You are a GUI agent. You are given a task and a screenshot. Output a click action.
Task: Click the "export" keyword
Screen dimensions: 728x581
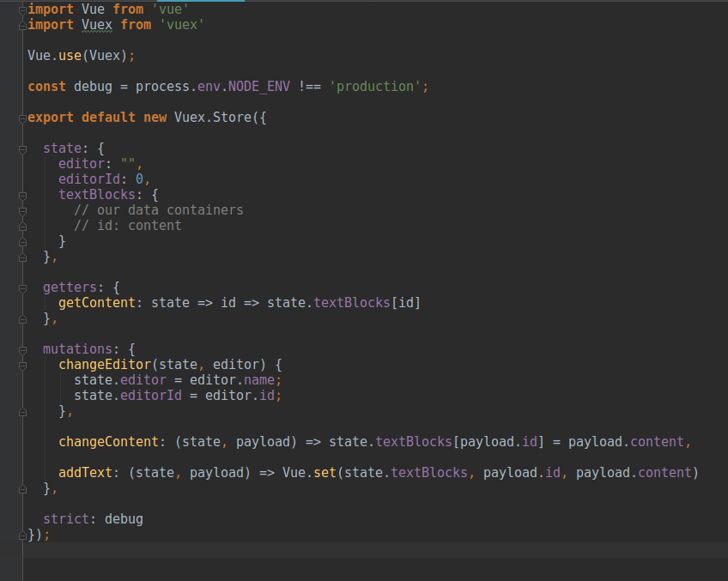pyautogui.click(x=51, y=118)
